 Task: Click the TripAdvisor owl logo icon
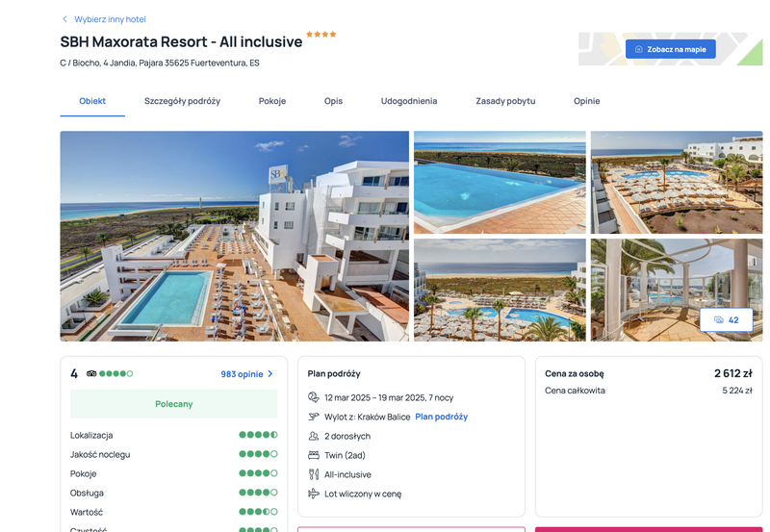click(91, 373)
